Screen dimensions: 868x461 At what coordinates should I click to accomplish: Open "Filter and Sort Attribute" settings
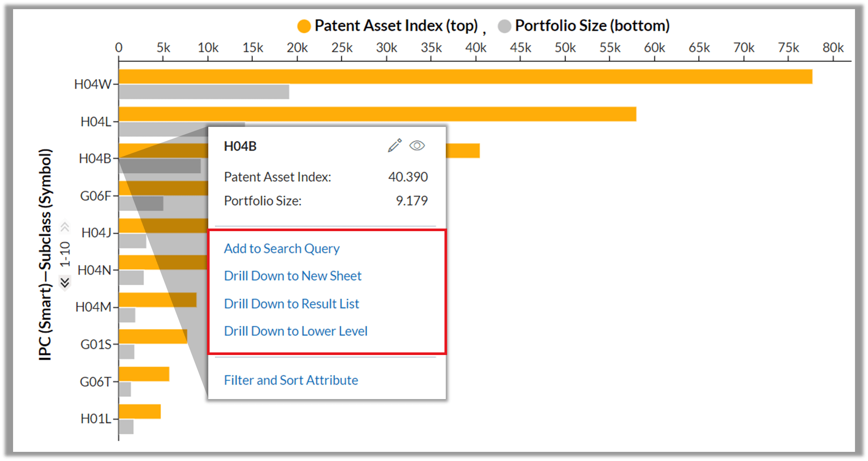[291, 380]
